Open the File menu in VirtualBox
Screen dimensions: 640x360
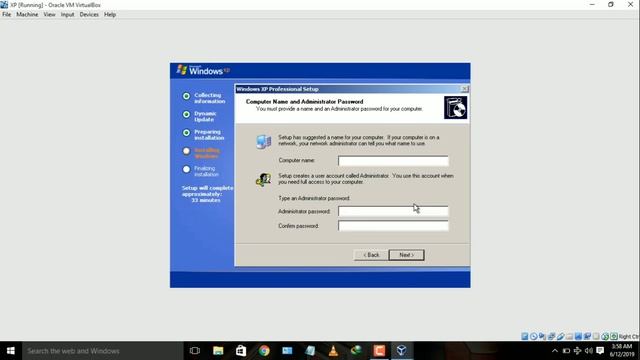click(x=7, y=14)
